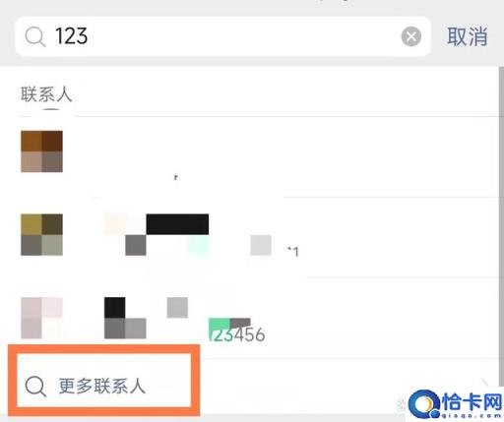
Task: Focus the search field containing 123
Action: coord(223,36)
